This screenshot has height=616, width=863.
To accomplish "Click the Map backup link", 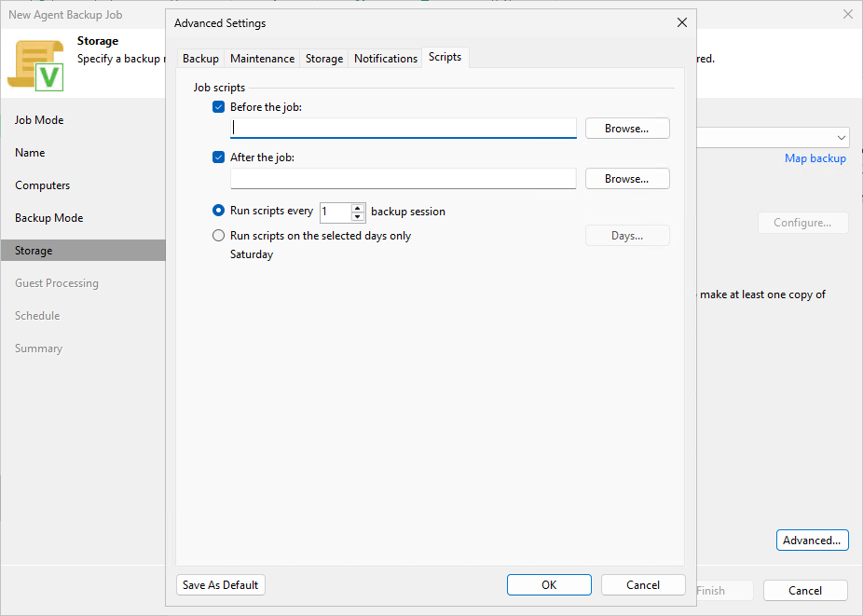I will click(815, 158).
